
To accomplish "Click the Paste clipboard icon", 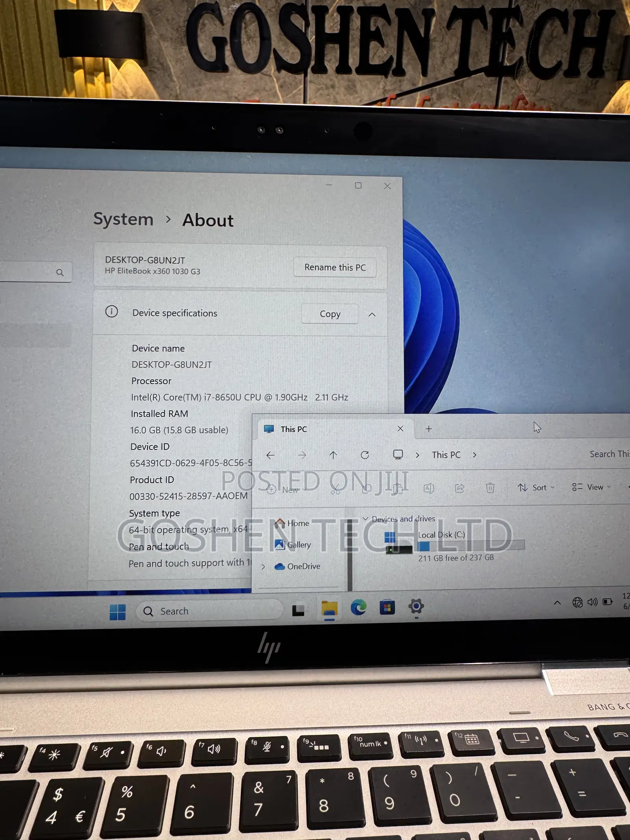I will [397, 488].
